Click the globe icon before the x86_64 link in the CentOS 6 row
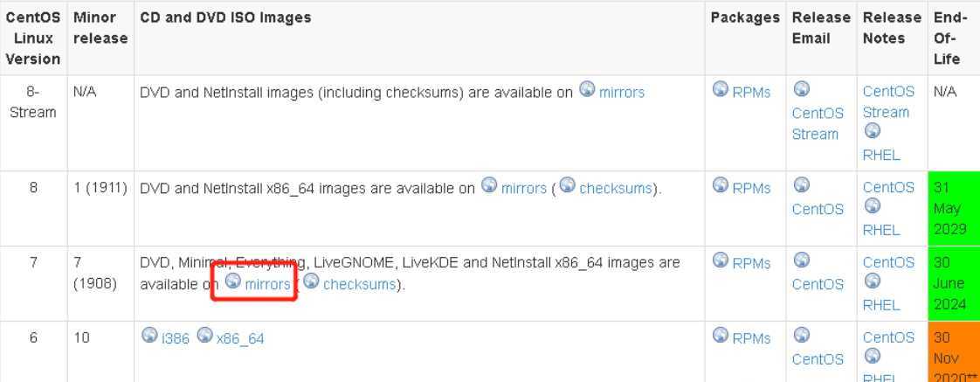Screen dimensions: 980x382 (x=204, y=335)
